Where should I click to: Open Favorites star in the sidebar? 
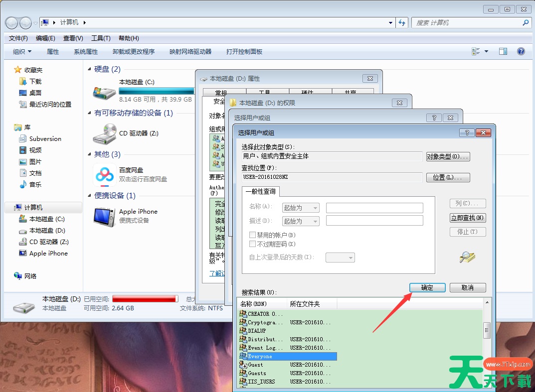pos(18,70)
